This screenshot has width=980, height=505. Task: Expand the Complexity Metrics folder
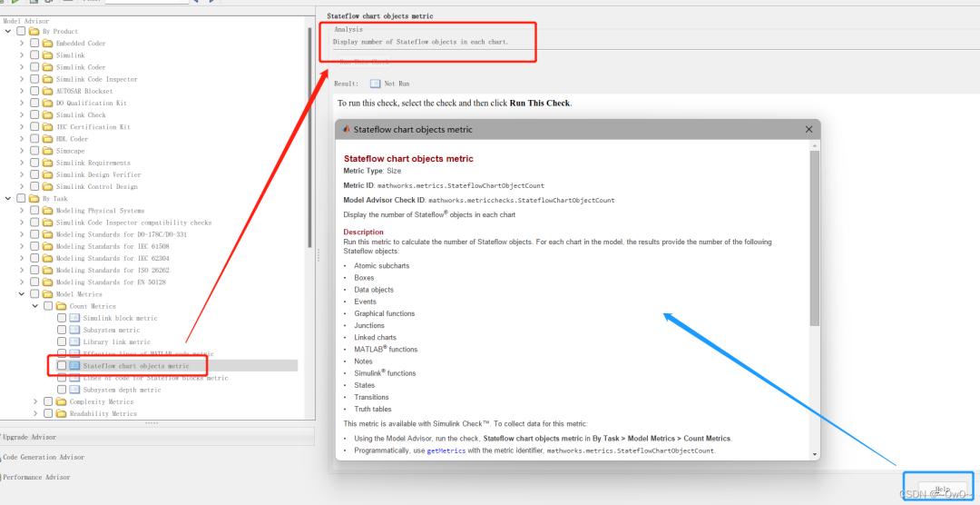tap(35, 401)
